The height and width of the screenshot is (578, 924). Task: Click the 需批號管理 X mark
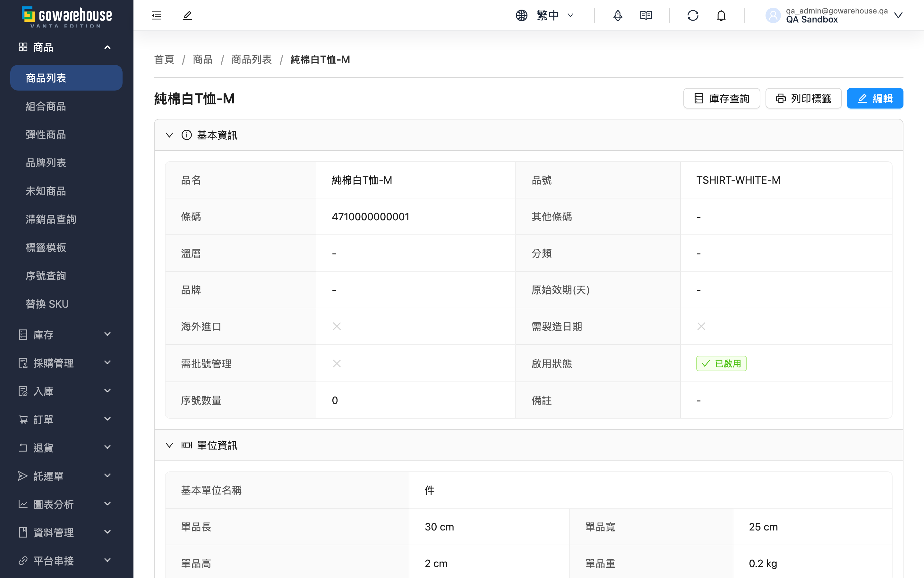tap(337, 363)
